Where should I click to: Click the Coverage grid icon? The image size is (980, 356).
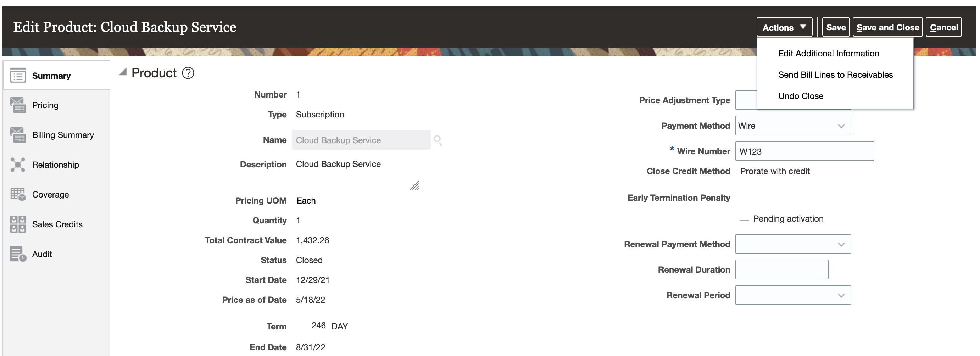tap(18, 194)
